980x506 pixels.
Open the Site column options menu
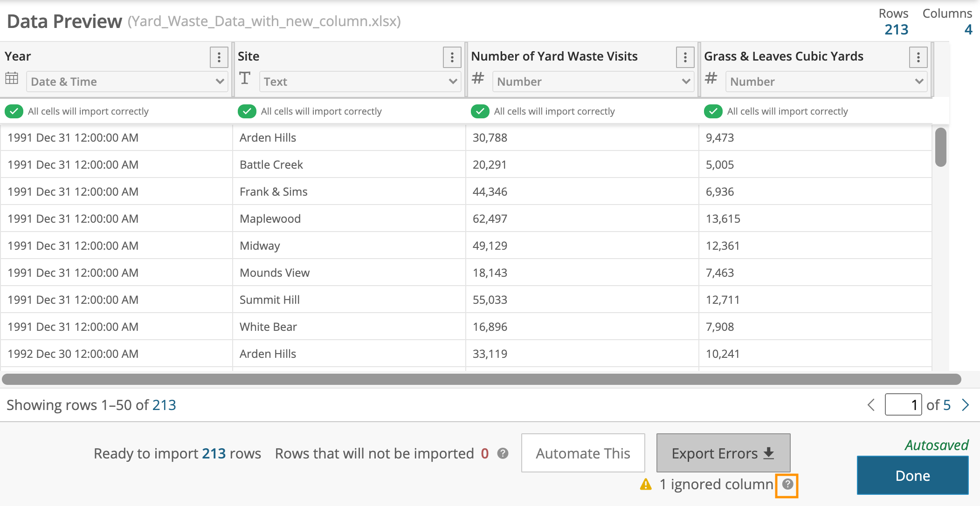451,57
